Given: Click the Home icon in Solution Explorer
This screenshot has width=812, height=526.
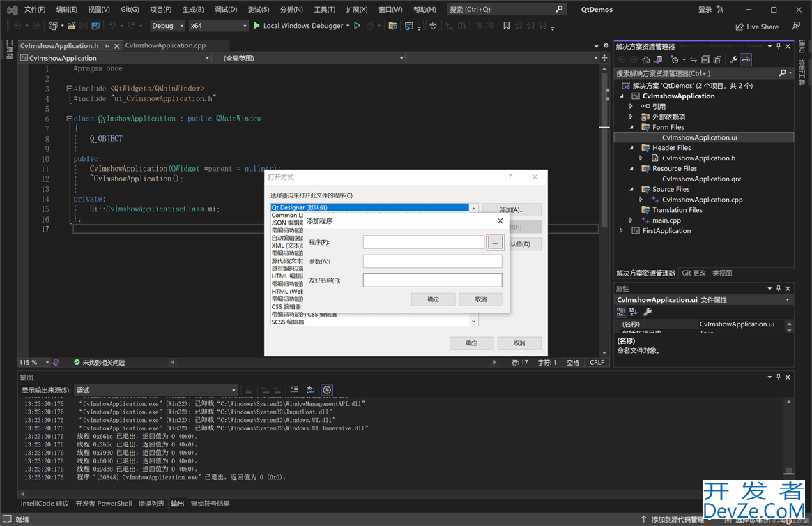Looking at the screenshot, I should tap(646, 59).
